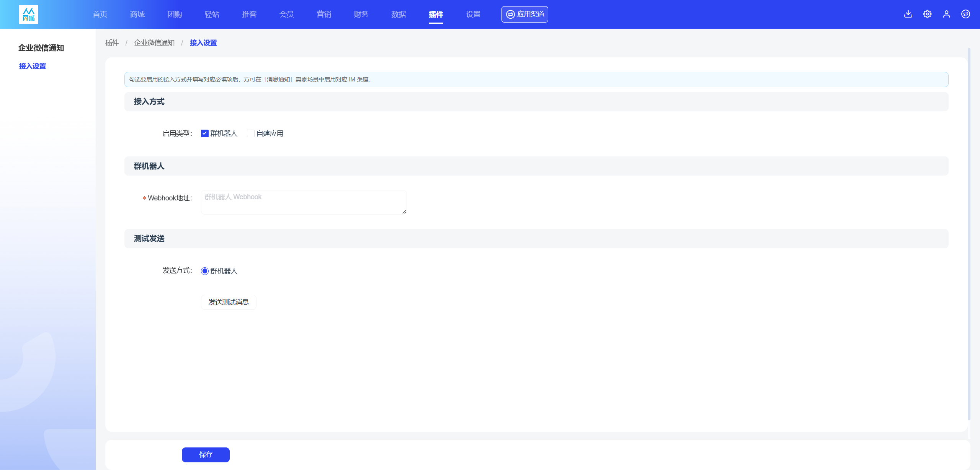Click the switch icon at header far right
The width and height of the screenshot is (980, 470).
coord(965,14)
